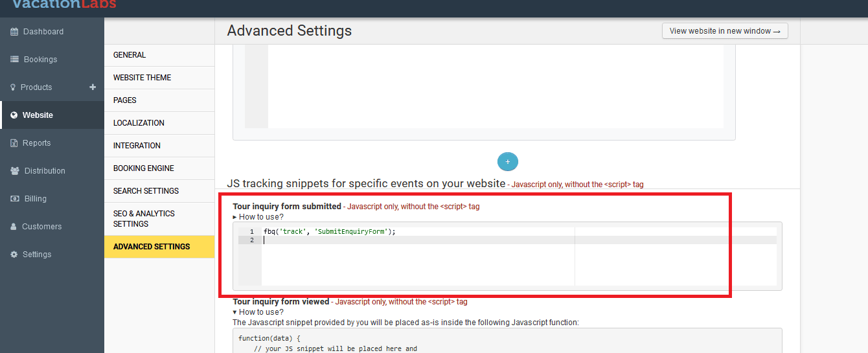The height and width of the screenshot is (353, 868).
Task: Click the Website globe icon
Action: (x=14, y=115)
